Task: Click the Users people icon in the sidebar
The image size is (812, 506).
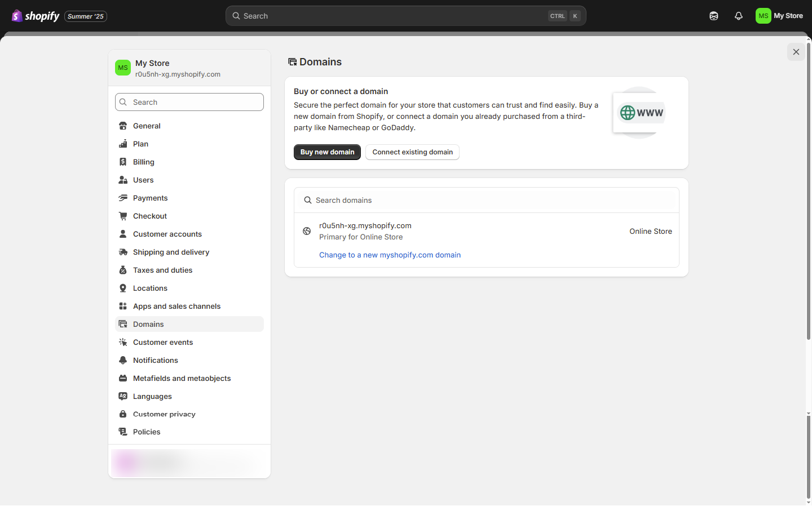Action: 123,180
